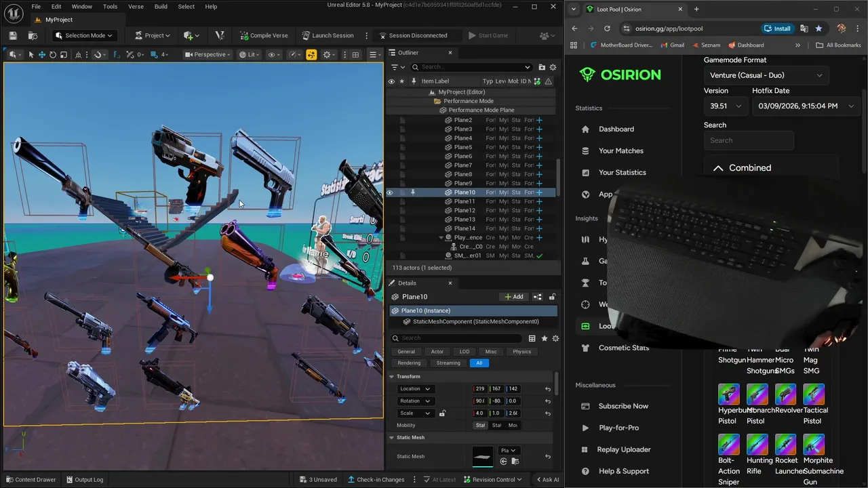Collapse the Transform section

tap(391, 377)
